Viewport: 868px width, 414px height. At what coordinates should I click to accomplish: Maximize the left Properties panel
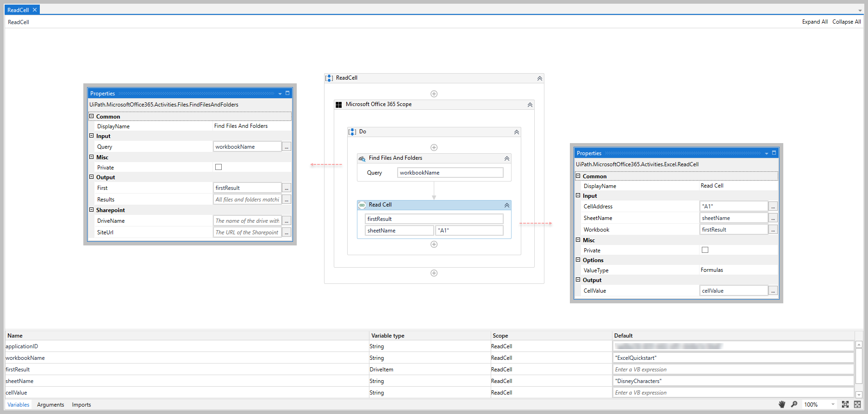(287, 93)
